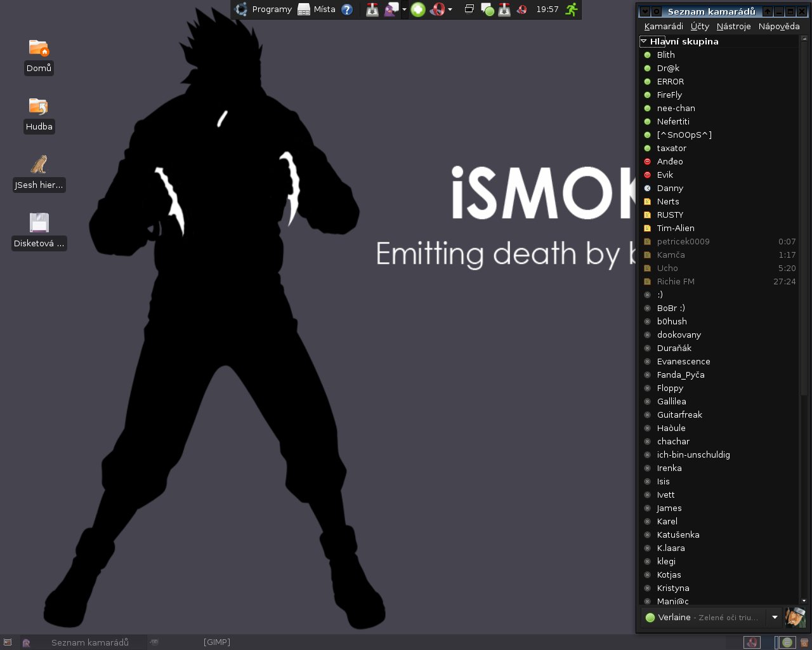Select idle buddy petricek0009
812x650 pixels.
coord(719,241)
